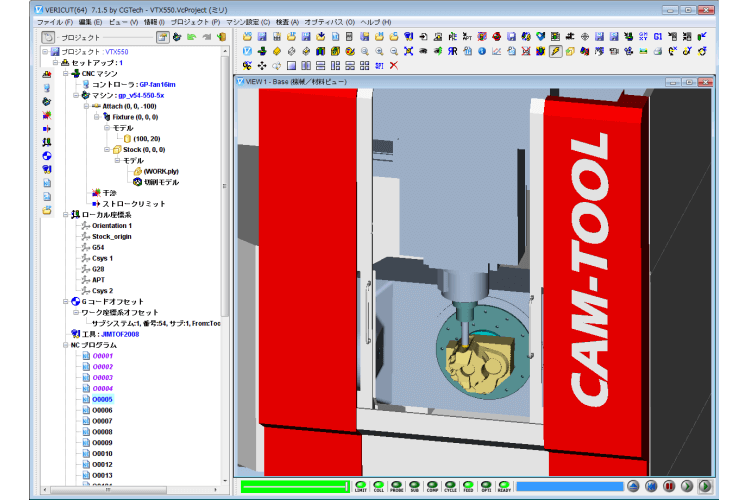This screenshot has height=500, width=750.
Task: Click the blue V VERICUT toolbar icon
Action: pos(247,51)
